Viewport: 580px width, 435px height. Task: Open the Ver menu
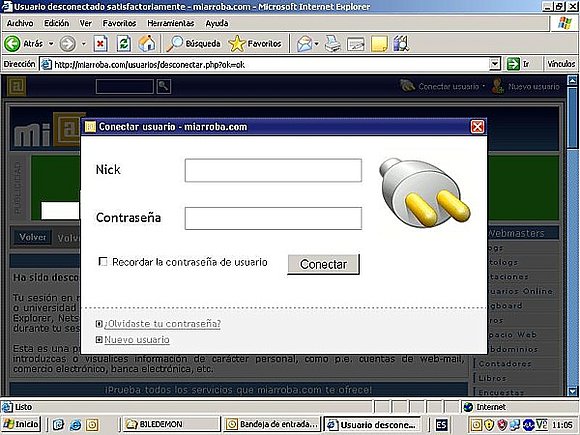click(86, 23)
